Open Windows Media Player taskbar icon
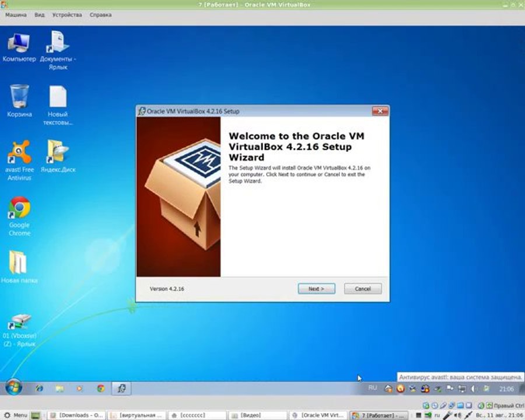The height and width of the screenshot is (420, 525). (x=80, y=388)
